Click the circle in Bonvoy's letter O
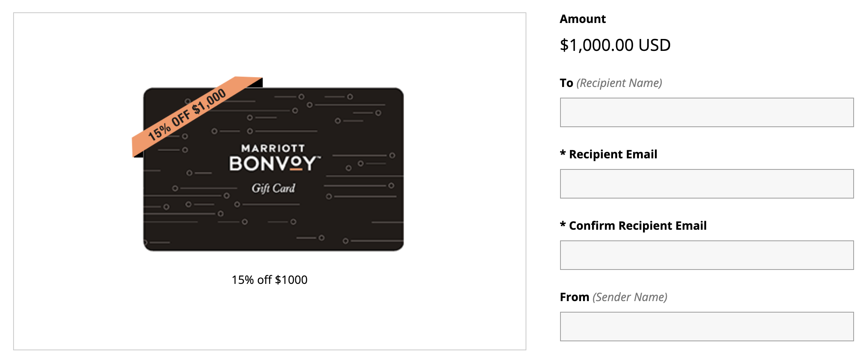 click(x=296, y=162)
